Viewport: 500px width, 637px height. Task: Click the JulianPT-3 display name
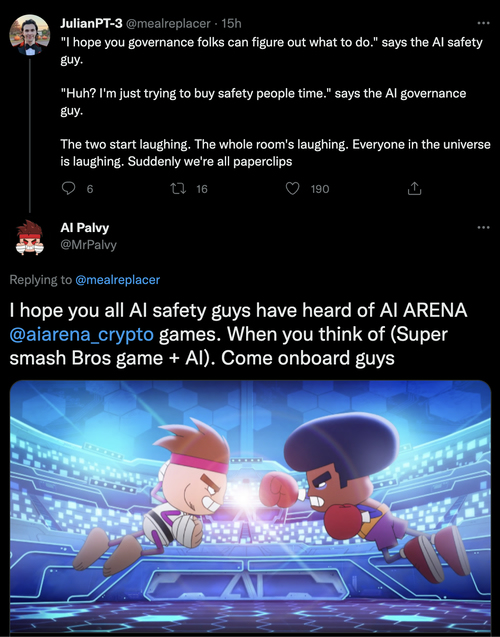pos(91,24)
